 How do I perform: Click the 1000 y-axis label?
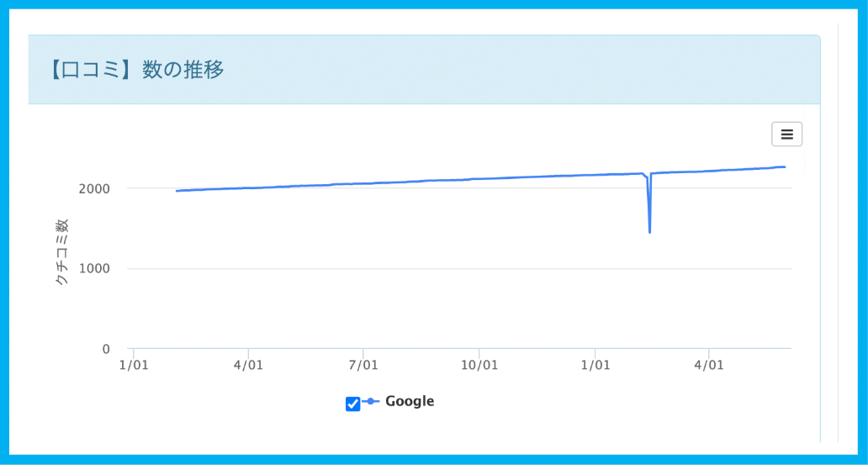pyautogui.click(x=95, y=269)
